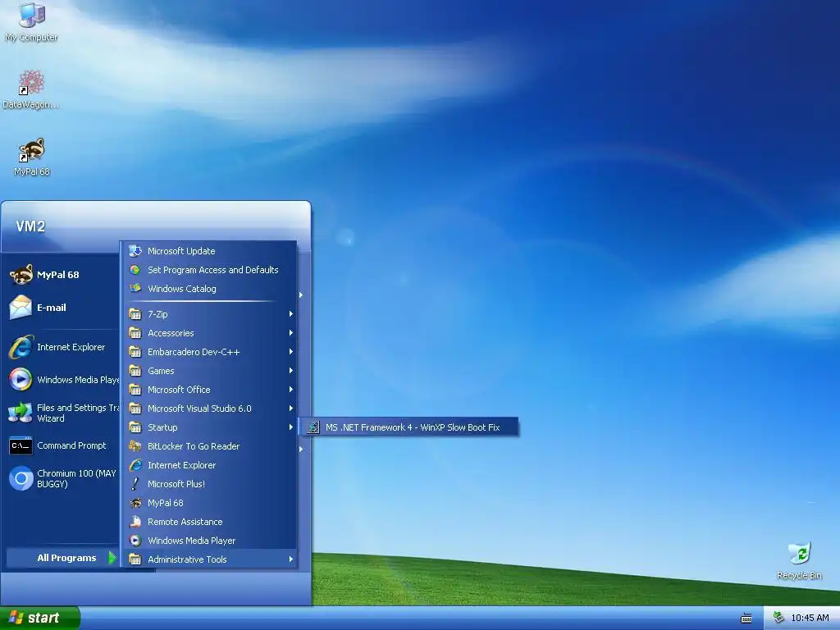Select the Startup menu entry

coord(211,427)
